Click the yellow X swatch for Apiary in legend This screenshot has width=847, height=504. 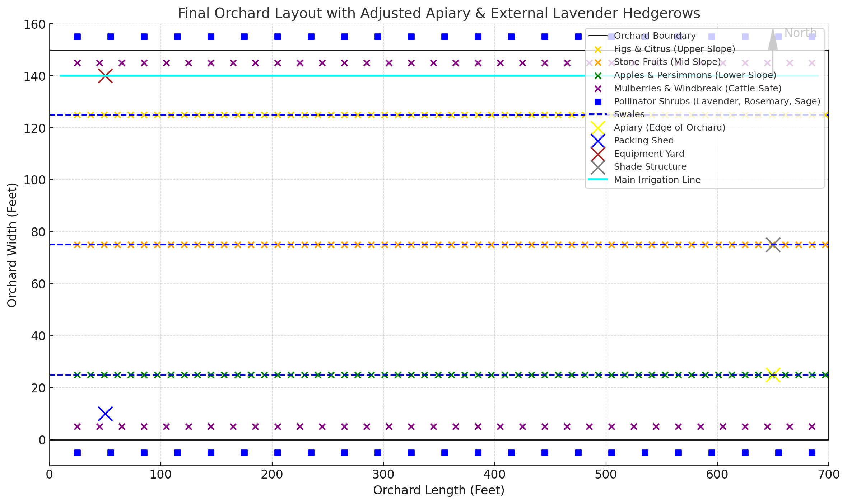pyautogui.click(x=598, y=128)
